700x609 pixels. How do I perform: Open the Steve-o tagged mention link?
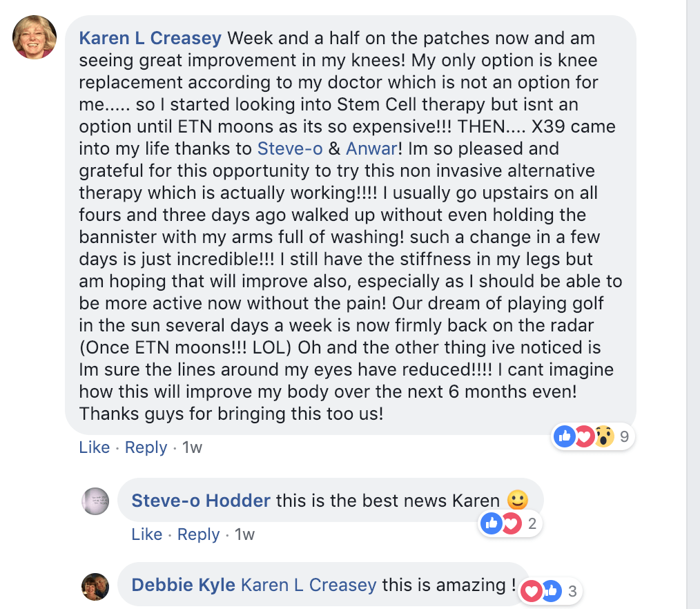pyautogui.click(x=290, y=148)
